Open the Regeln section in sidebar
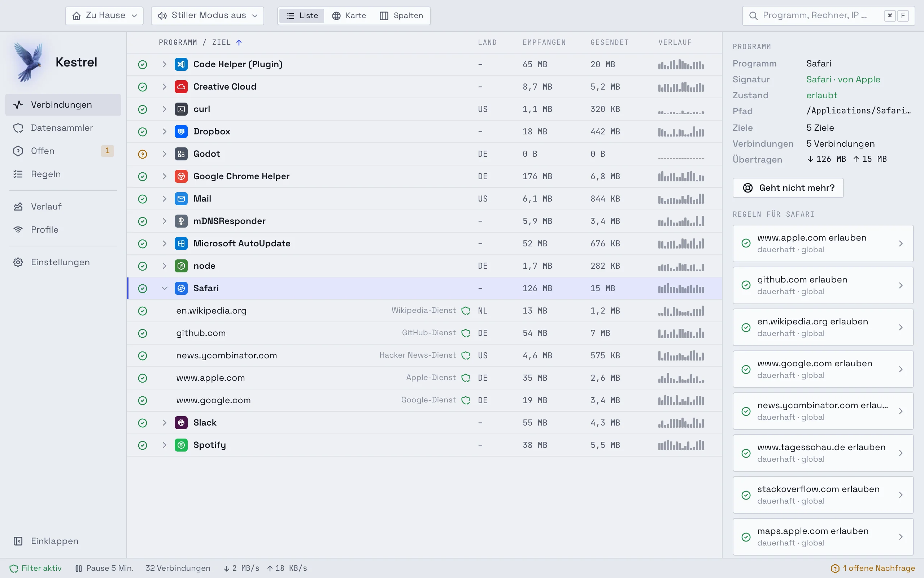 click(63, 174)
